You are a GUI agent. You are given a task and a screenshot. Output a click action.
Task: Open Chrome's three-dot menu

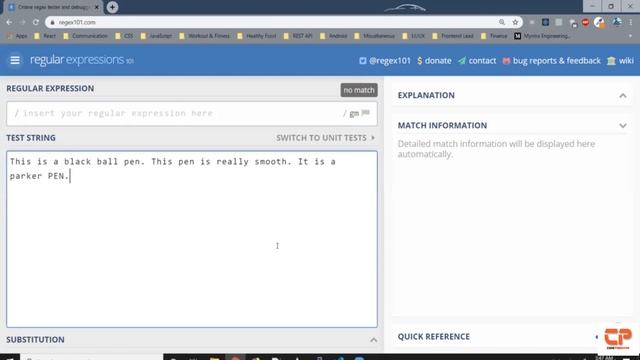pos(631,22)
